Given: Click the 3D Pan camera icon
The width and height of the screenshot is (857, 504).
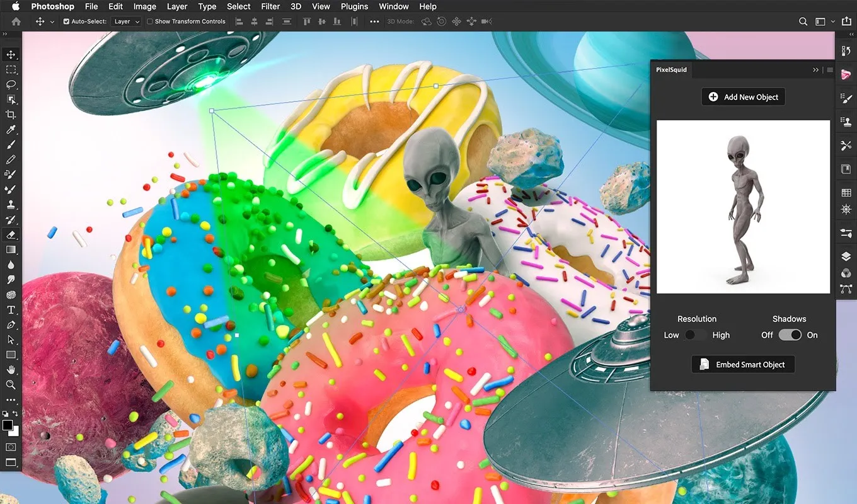Looking at the screenshot, I should pos(456,21).
